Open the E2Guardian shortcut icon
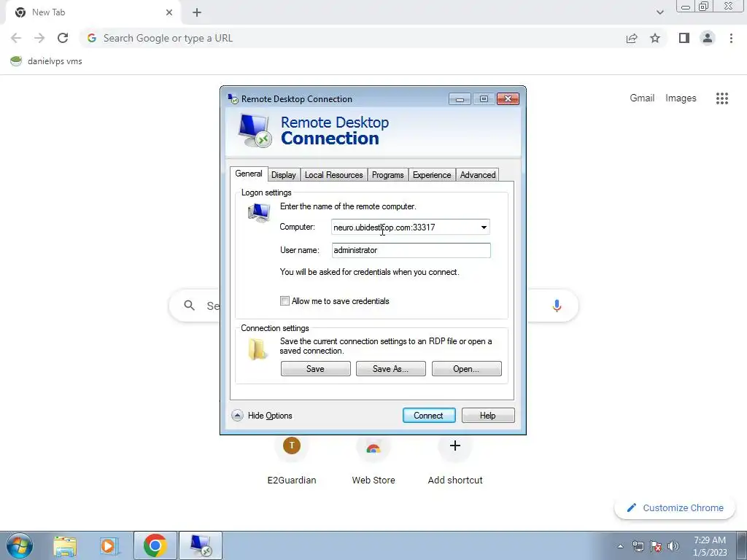Image resolution: width=747 pixels, height=560 pixels. coord(292,446)
